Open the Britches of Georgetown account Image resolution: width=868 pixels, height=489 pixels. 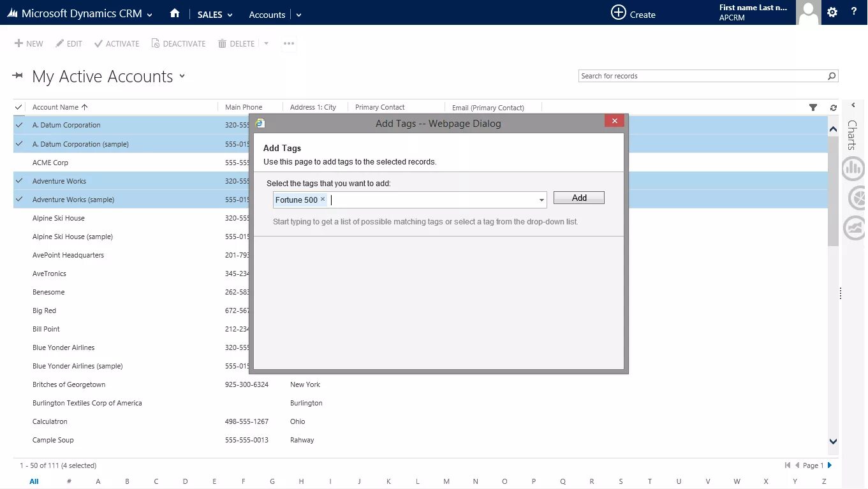pos(69,384)
